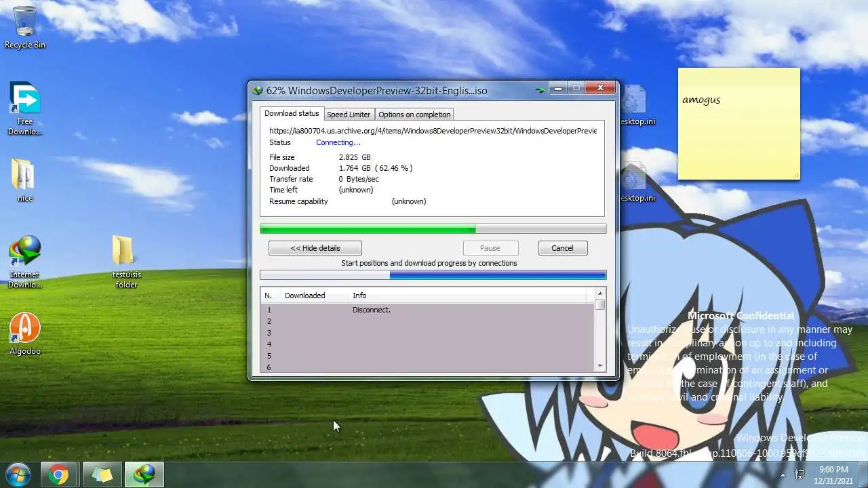Click the connections list scroll down arrow

point(599,367)
